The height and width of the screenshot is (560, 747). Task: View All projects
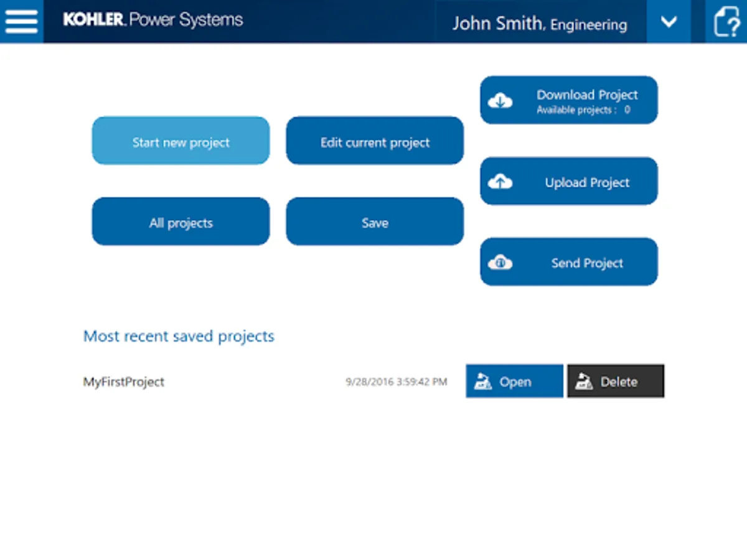(x=181, y=222)
